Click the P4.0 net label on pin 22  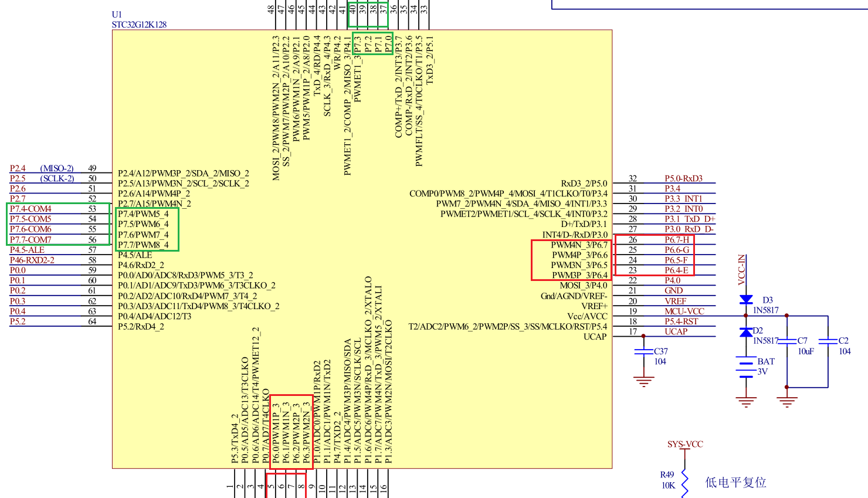click(x=673, y=280)
